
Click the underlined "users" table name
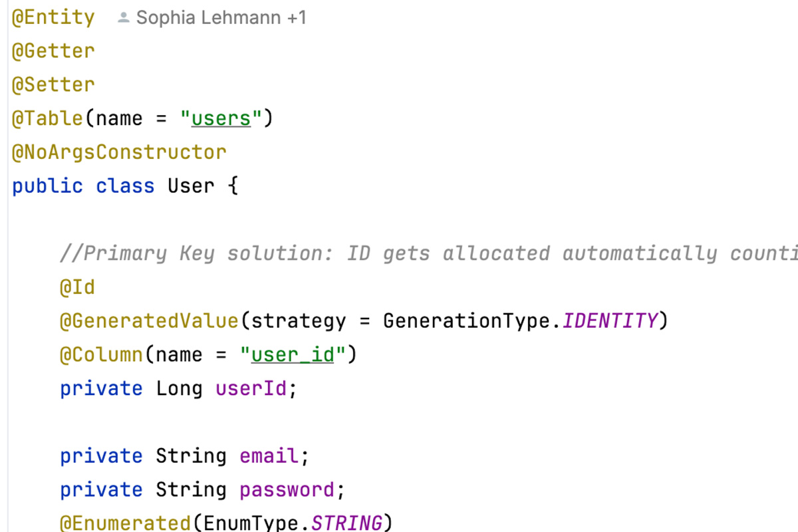[x=221, y=119]
